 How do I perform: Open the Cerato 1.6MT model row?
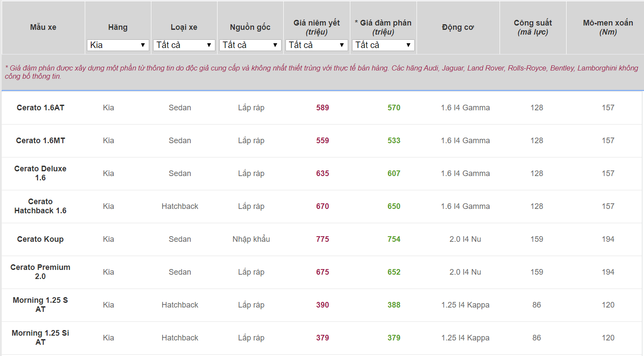click(x=41, y=141)
